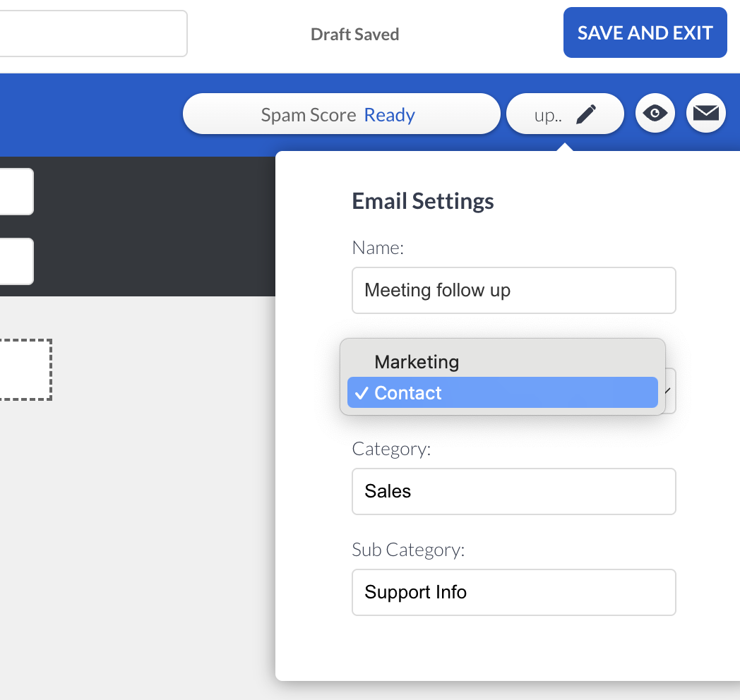The width and height of the screenshot is (740, 700).
Task: Click the Email Settings heading
Action: pyautogui.click(x=423, y=201)
